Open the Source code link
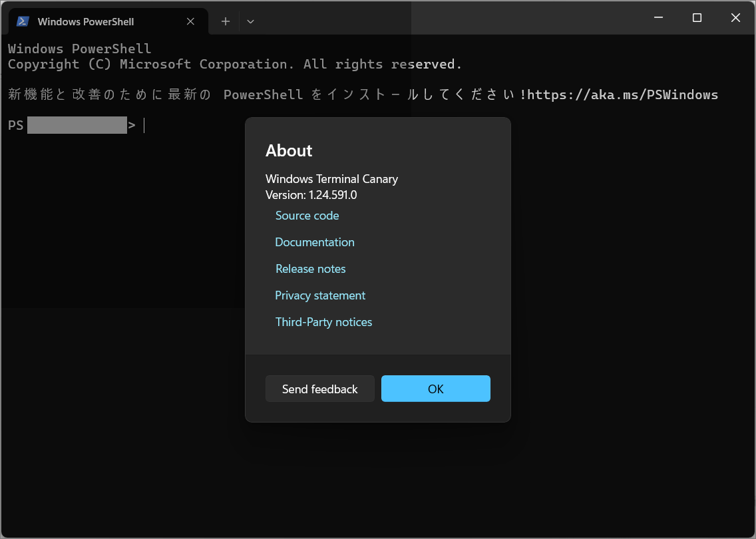 (x=307, y=216)
